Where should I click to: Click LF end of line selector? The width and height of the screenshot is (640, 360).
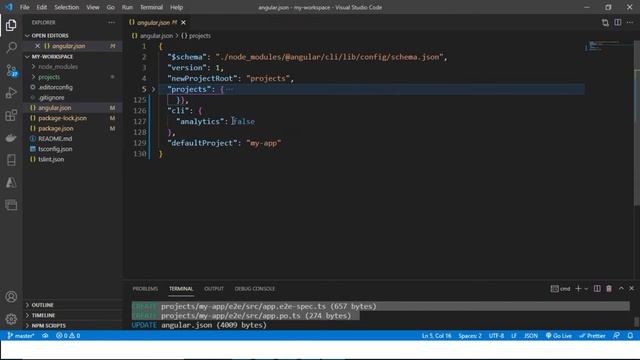514,336
